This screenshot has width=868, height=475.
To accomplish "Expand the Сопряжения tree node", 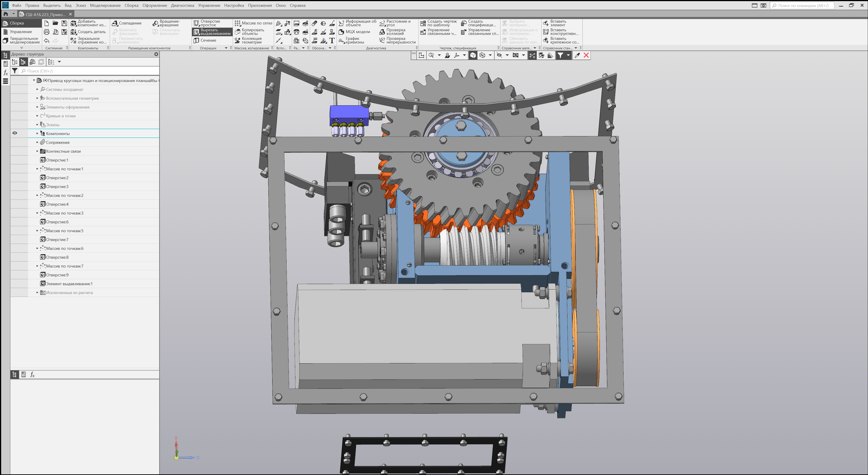I will click(x=37, y=142).
